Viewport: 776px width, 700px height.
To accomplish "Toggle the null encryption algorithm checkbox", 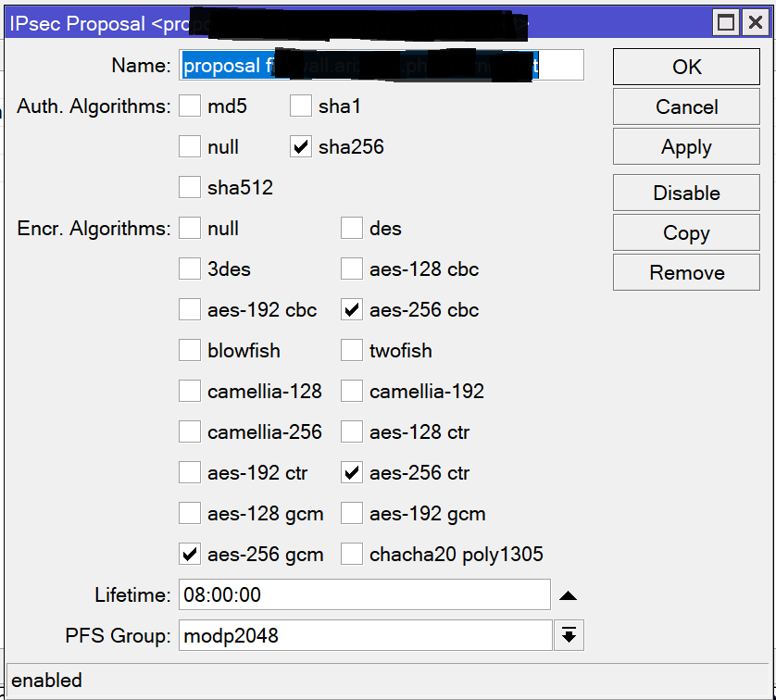I will coord(190,228).
